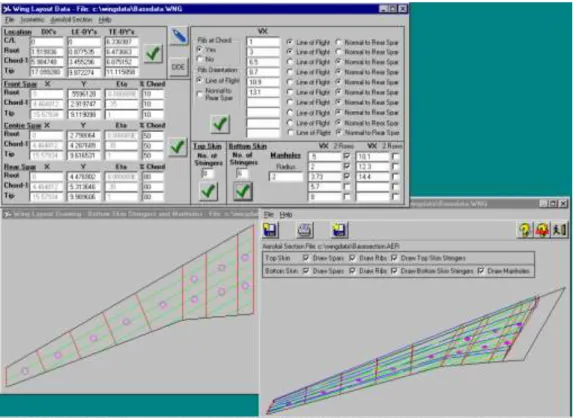Open Help menu in Wing Layout Data window
The height and width of the screenshot is (418, 573).
click(x=105, y=20)
